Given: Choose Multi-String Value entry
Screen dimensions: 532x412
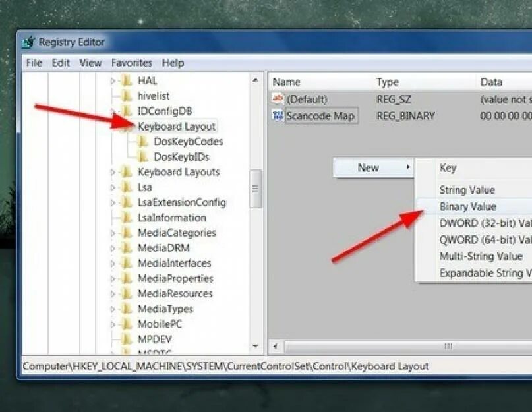Looking at the screenshot, I should tap(475, 256).
